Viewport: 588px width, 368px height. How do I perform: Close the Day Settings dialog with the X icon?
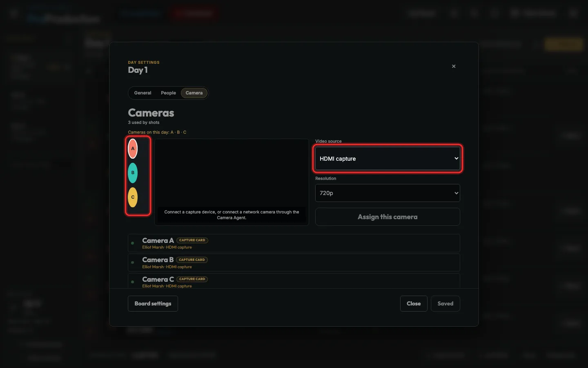pyautogui.click(x=454, y=66)
